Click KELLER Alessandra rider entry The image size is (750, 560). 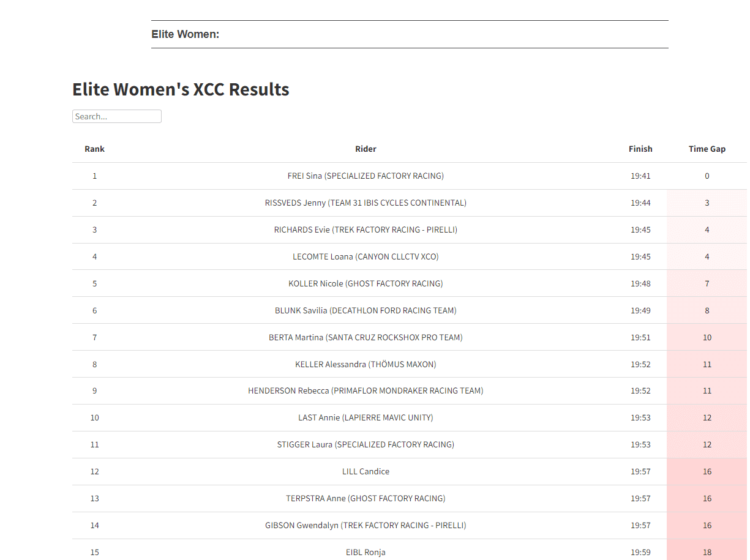tap(366, 364)
